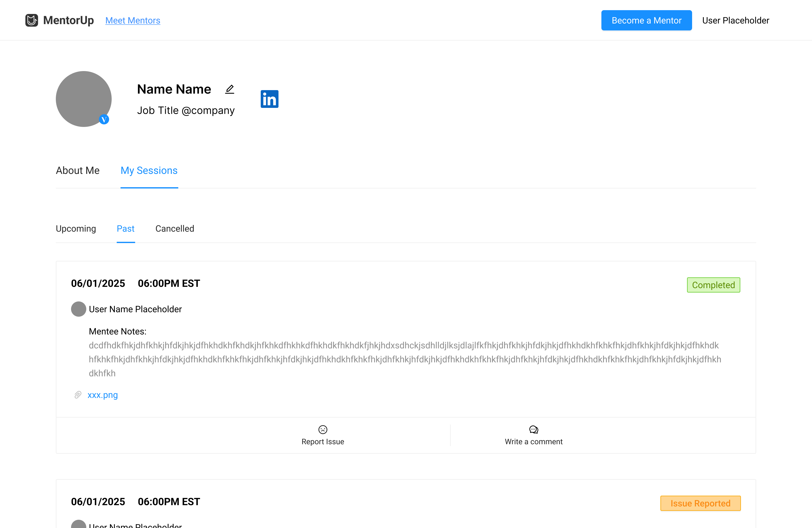
Task: Open the xxx.png attachment link
Action: pos(103,395)
